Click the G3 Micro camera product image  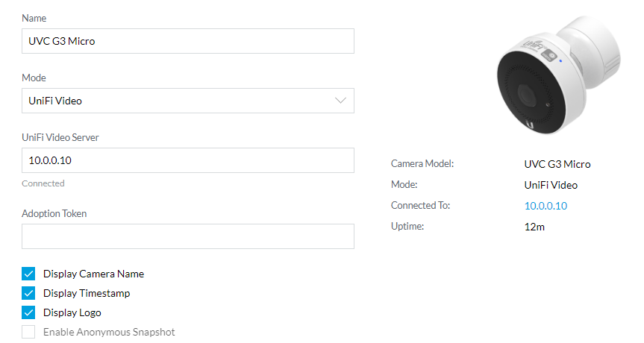click(559, 75)
